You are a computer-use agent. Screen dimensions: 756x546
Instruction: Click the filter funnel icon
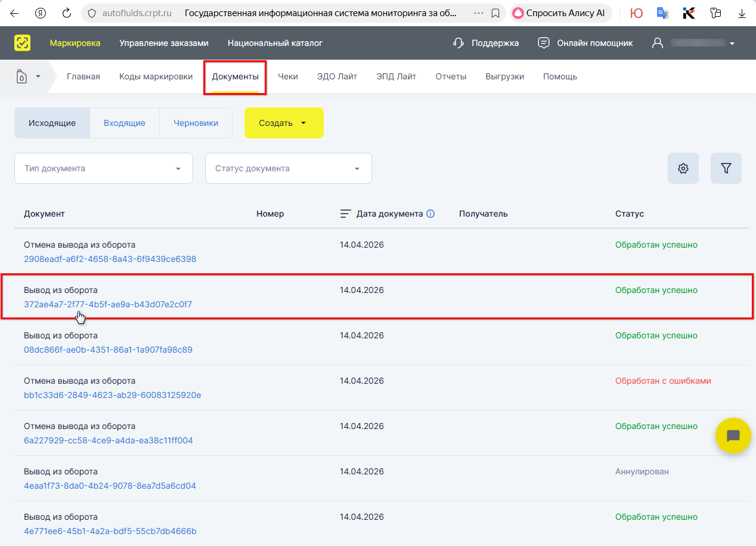click(x=726, y=168)
